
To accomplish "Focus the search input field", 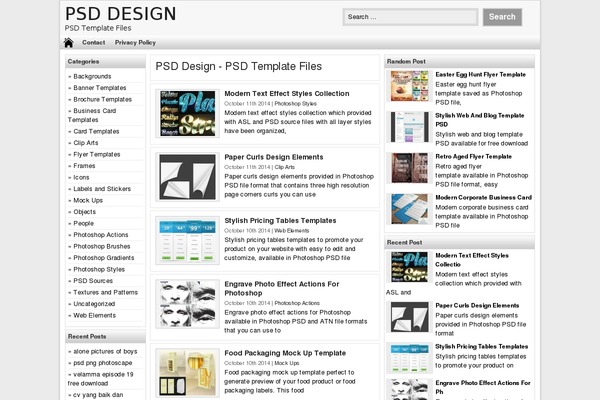I will pyautogui.click(x=410, y=17).
